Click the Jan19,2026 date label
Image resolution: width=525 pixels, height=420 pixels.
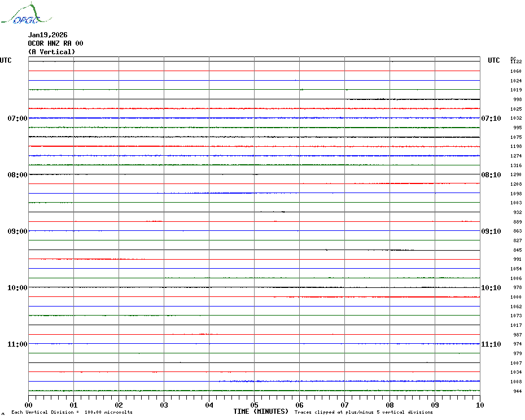47,35
